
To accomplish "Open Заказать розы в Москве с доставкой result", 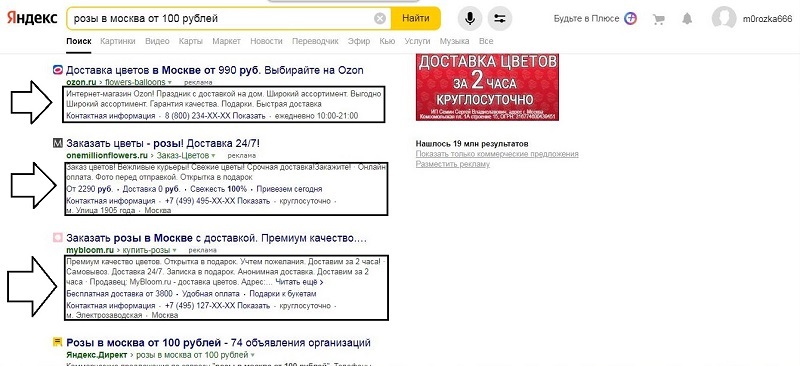I will [x=216, y=238].
